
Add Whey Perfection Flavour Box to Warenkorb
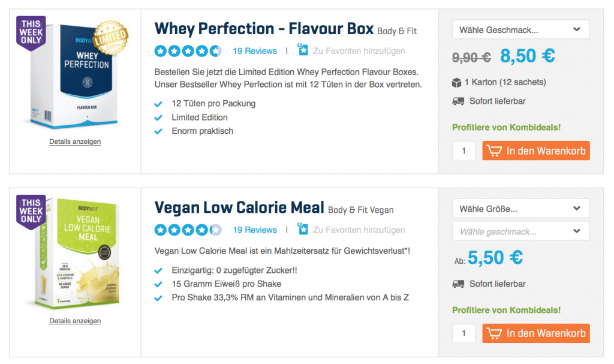coord(535,151)
